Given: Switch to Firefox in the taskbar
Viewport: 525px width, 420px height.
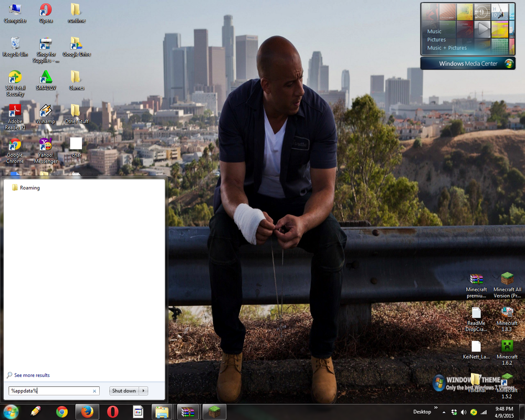Looking at the screenshot, I should 87,412.
